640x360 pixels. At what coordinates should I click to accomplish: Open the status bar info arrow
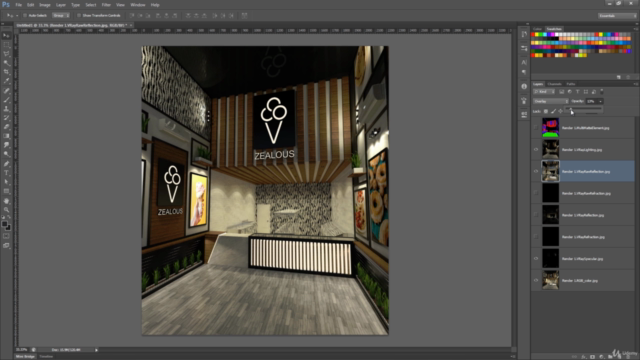pos(96,350)
